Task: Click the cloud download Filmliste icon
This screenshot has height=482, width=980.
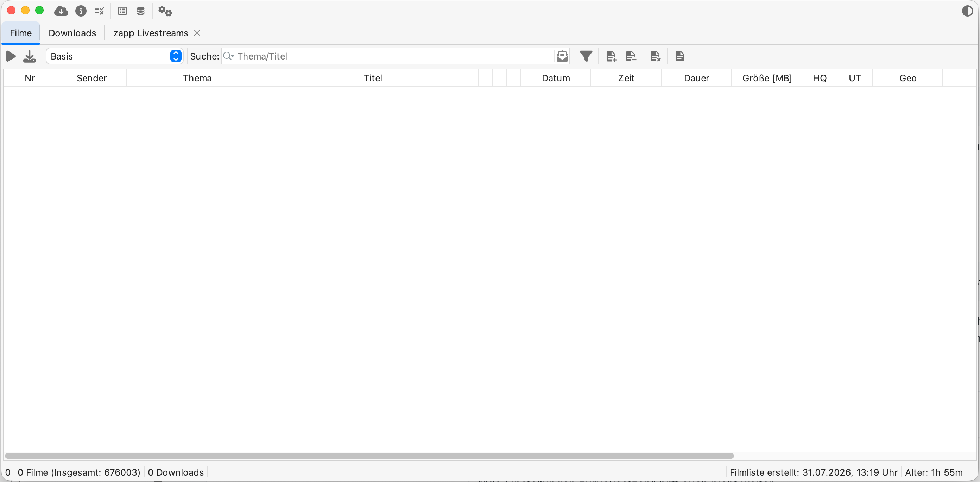Action: click(x=61, y=11)
